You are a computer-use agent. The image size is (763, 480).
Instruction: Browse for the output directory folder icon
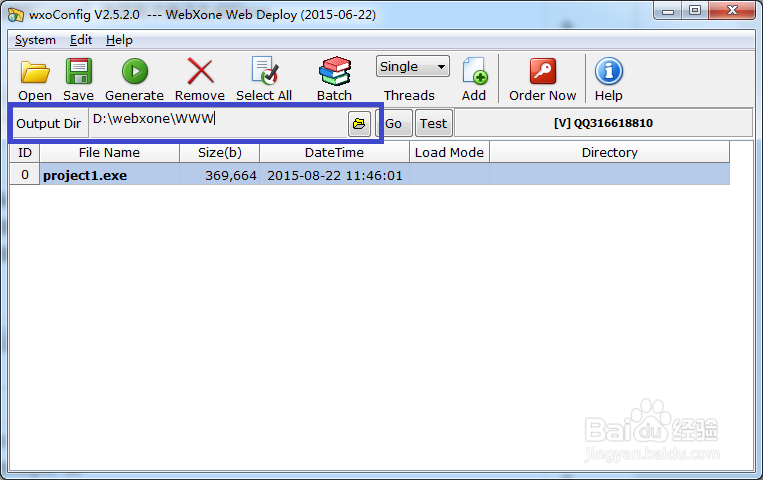click(359, 124)
